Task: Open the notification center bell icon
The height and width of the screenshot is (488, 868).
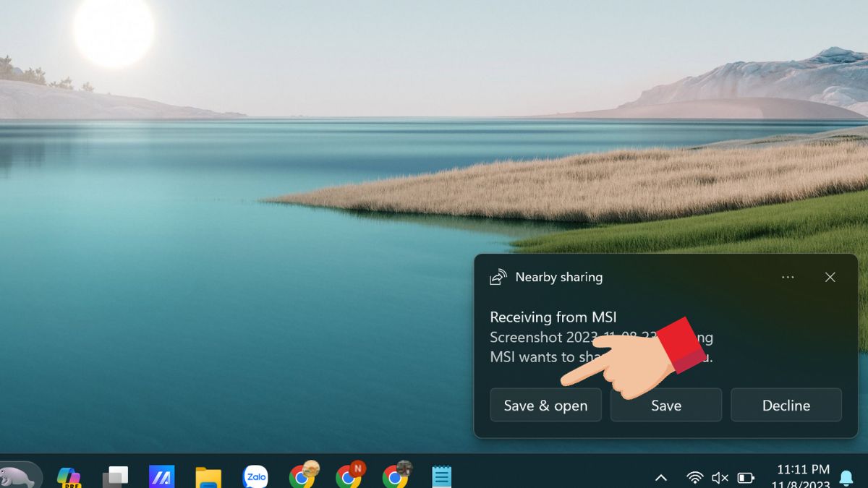Action: click(846, 478)
